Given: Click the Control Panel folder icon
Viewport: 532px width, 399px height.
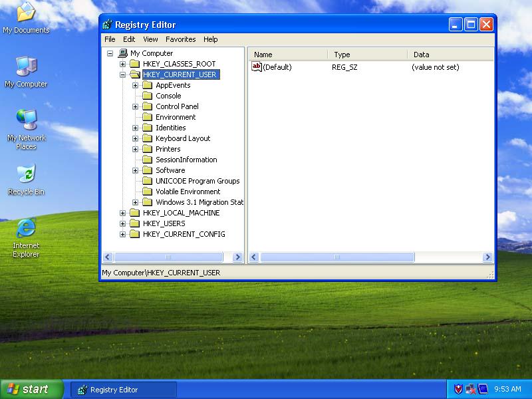Looking at the screenshot, I should 147,106.
